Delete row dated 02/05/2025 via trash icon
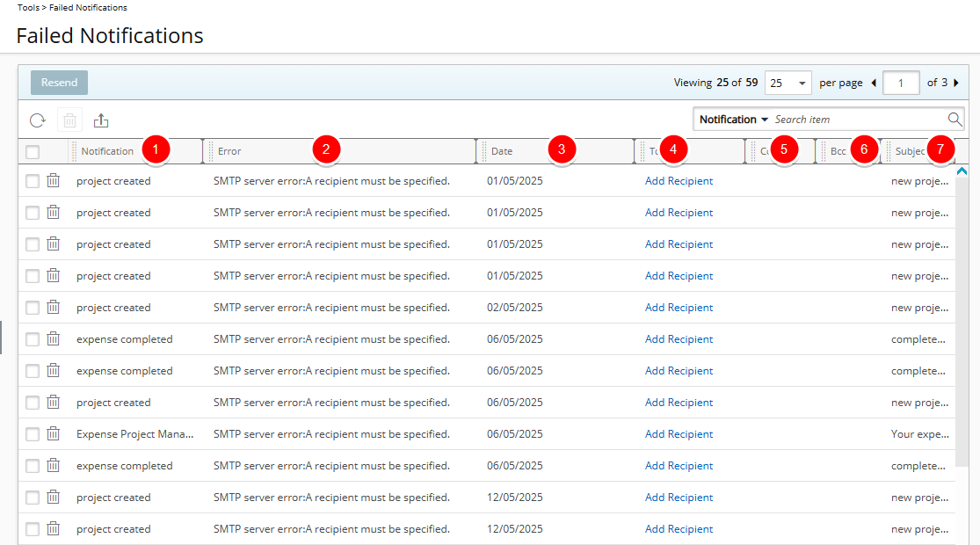Screen dimensions: 980x545 pos(54,307)
